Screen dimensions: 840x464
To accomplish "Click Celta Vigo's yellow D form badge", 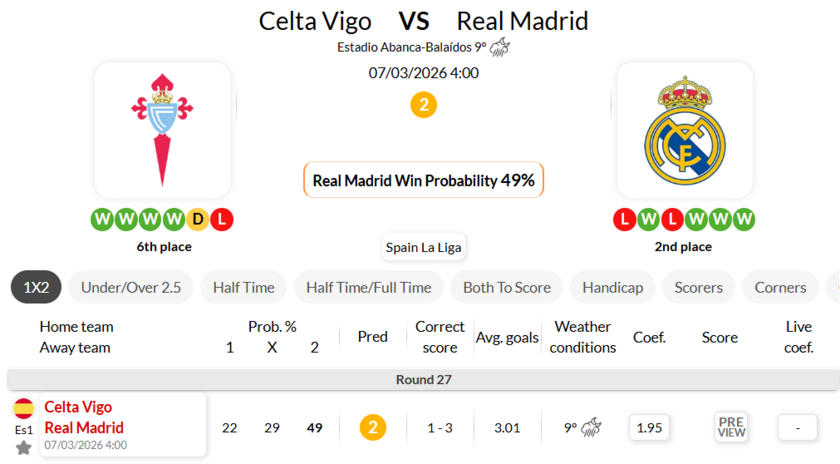I will (199, 218).
